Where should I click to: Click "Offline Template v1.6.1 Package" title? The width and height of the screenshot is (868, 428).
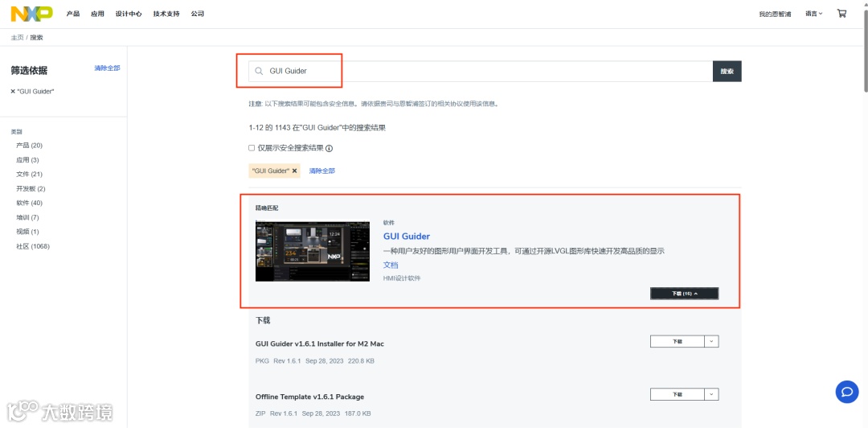click(310, 397)
